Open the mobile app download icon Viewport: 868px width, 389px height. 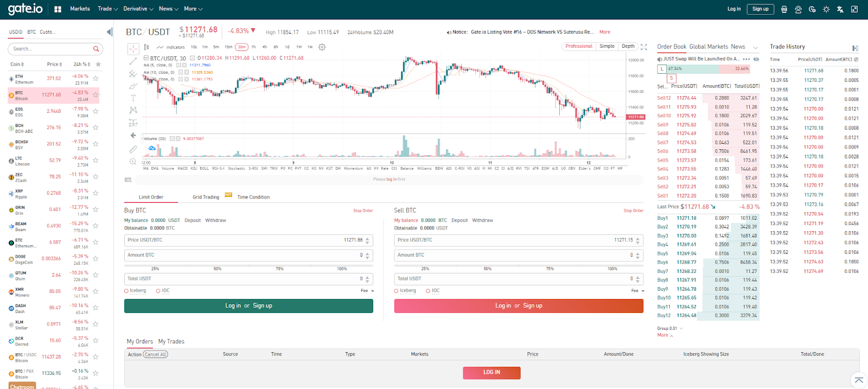click(x=784, y=9)
